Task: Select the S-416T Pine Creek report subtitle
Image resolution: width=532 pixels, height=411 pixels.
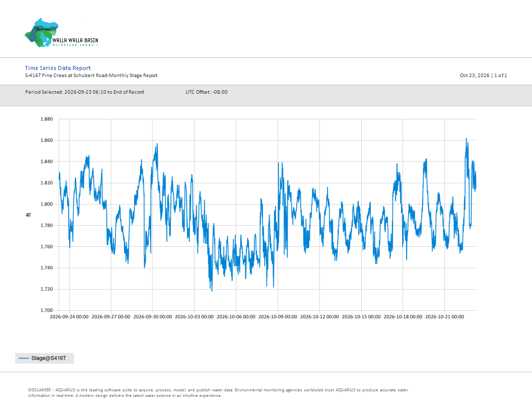Action: point(91,75)
